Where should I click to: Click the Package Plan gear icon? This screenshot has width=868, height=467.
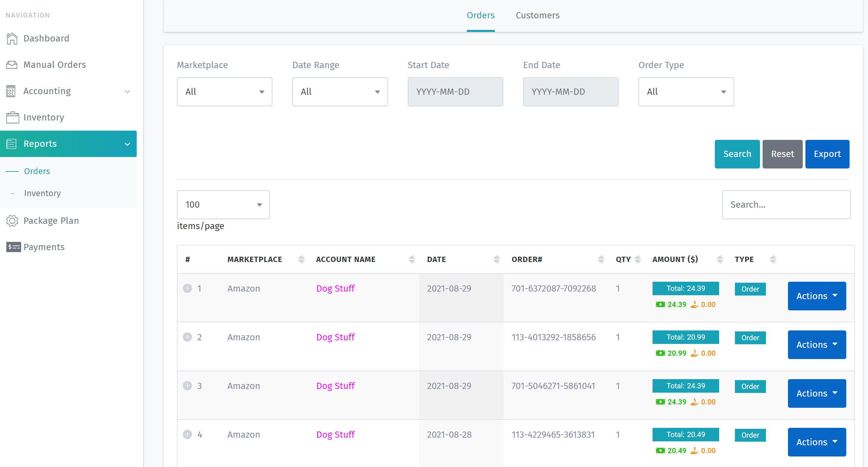tap(12, 221)
